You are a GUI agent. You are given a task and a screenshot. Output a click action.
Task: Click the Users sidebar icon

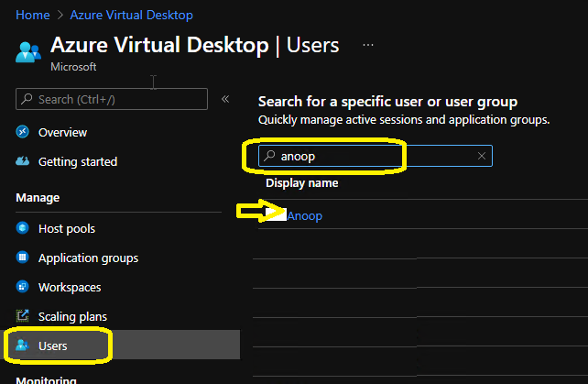[23, 345]
